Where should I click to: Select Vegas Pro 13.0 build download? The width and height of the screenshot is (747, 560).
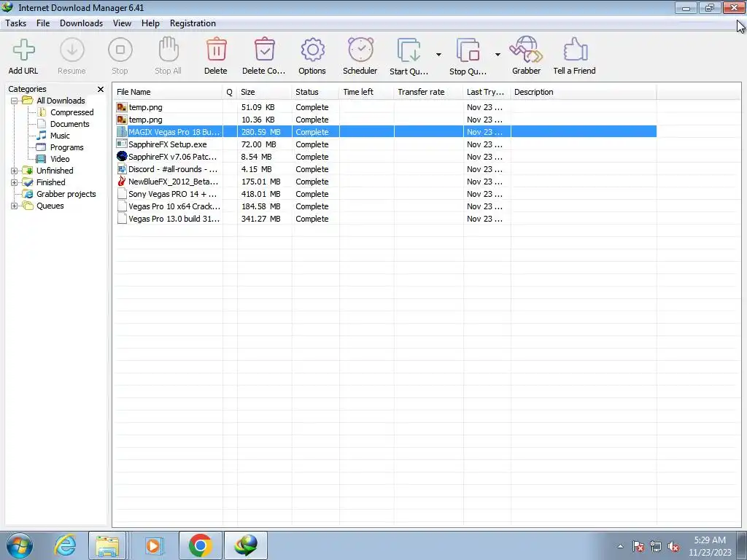385,219
